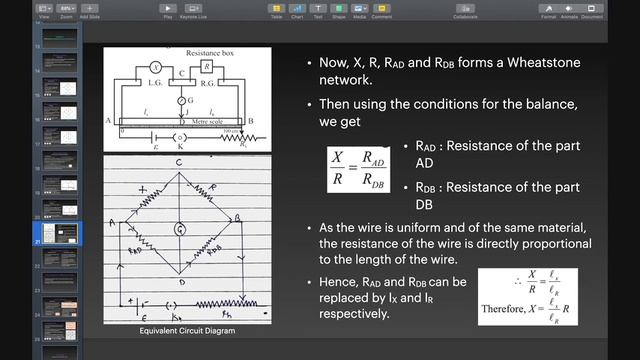Add a text box with Text icon
This screenshot has height=360, width=640.
pos(318,9)
